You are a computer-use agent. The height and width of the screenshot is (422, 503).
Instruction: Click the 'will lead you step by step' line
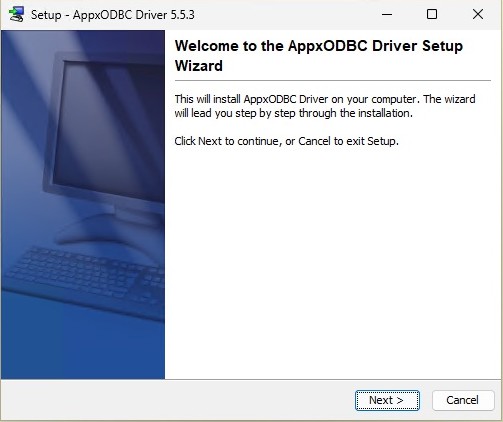click(294, 113)
